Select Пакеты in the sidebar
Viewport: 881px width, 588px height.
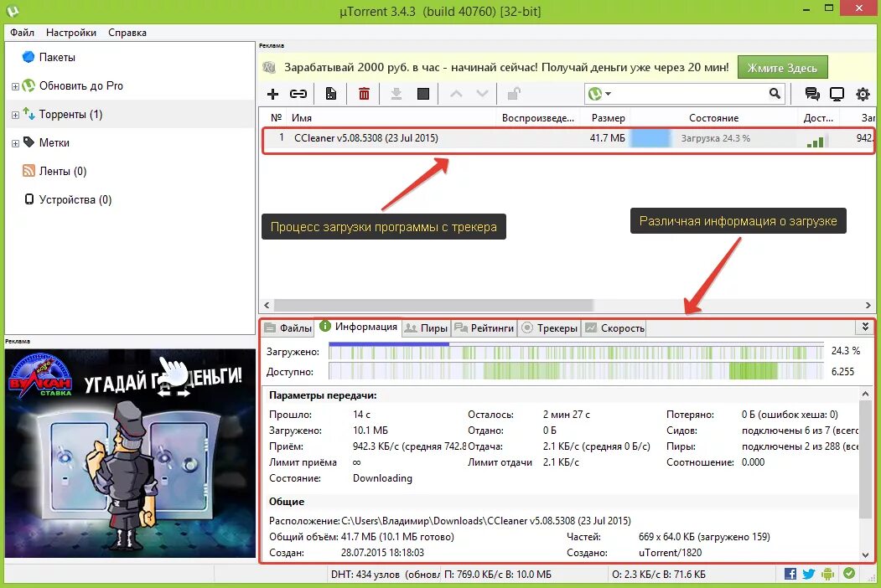(x=57, y=57)
